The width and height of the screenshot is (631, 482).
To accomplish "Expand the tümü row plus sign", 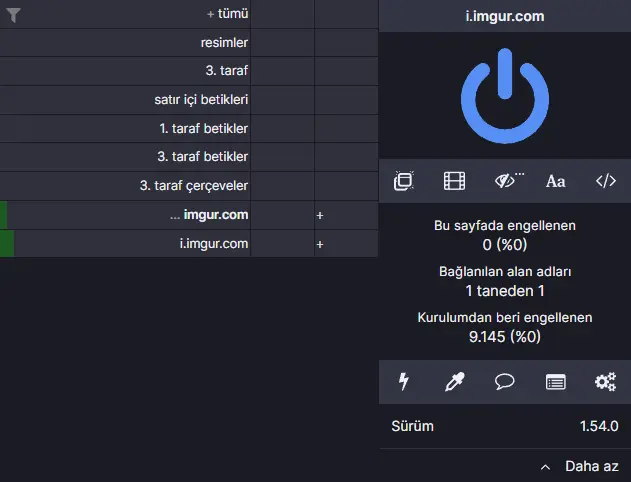I will pyautogui.click(x=210, y=14).
